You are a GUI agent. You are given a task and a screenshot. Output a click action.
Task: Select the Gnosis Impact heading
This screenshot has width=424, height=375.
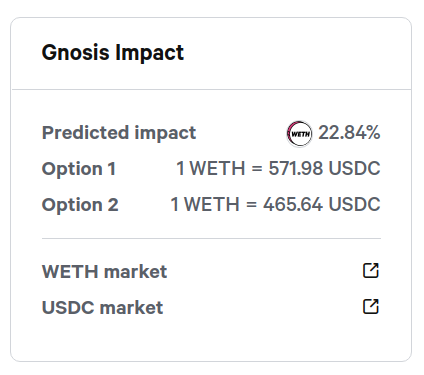(x=113, y=53)
